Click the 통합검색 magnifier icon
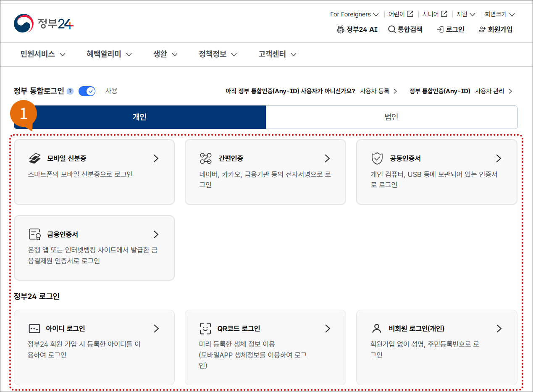Viewport: 533px width, 392px height. click(x=391, y=29)
